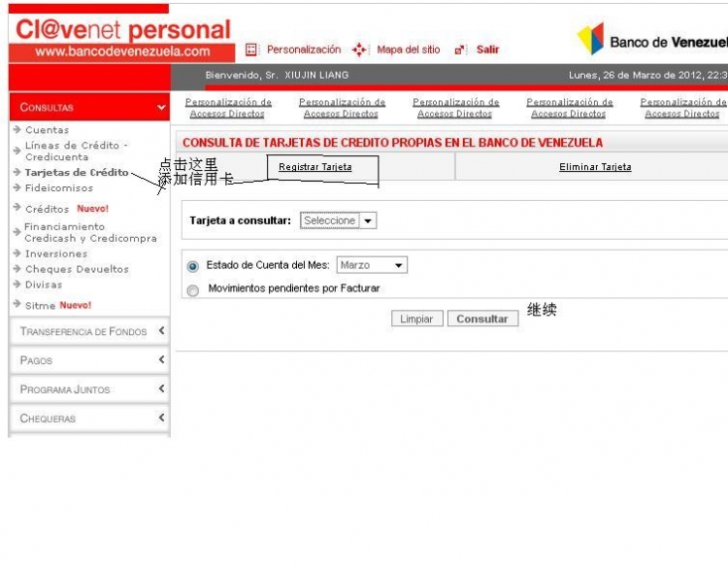Click Consulta de Tarjetas de Credito heading
728x572 pixels.
(x=392, y=143)
